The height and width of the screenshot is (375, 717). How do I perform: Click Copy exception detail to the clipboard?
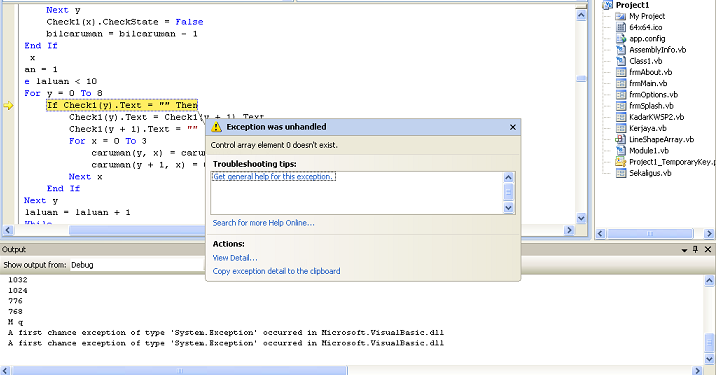click(x=276, y=271)
